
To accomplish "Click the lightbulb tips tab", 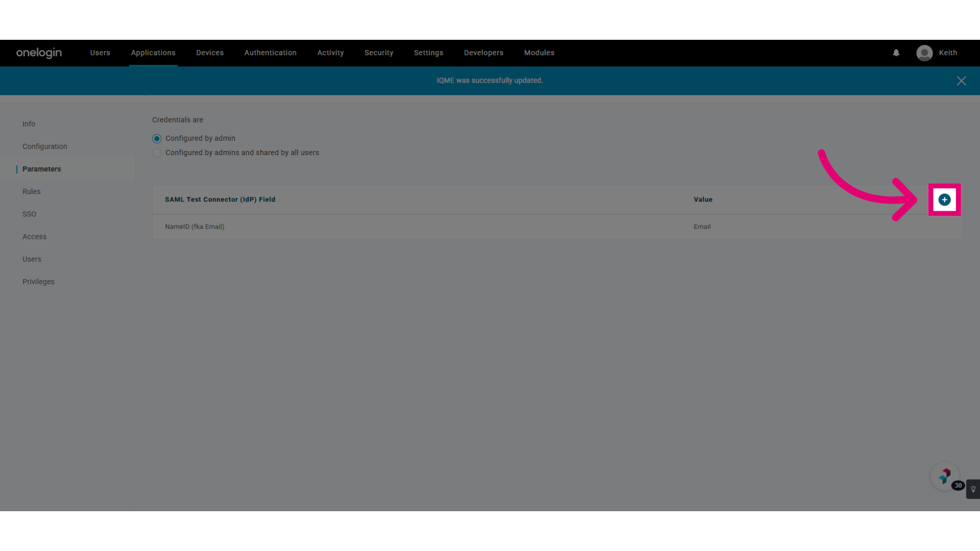I will pos(973,489).
